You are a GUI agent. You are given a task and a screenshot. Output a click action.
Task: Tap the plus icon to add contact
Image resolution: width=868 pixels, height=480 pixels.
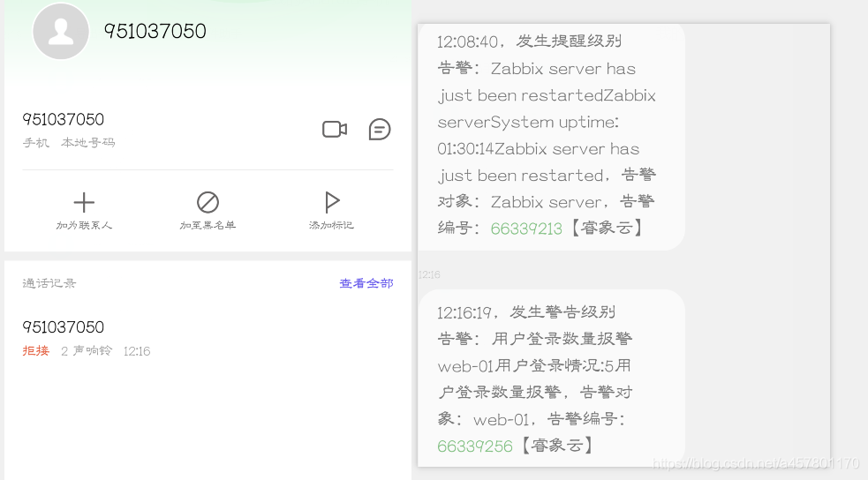(84, 202)
